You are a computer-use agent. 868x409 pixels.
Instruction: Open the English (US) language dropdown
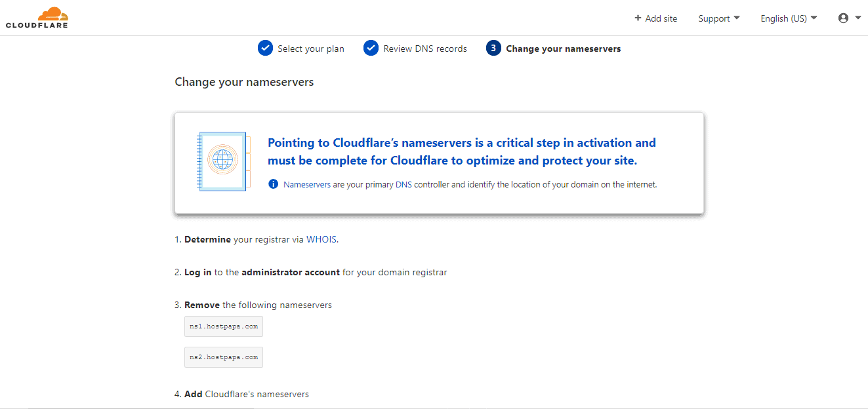point(789,18)
